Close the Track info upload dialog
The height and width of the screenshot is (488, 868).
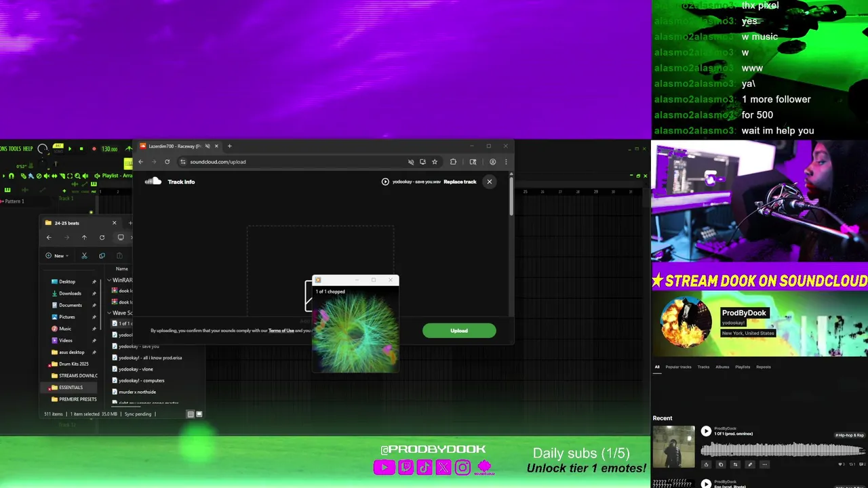pyautogui.click(x=489, y=182)
